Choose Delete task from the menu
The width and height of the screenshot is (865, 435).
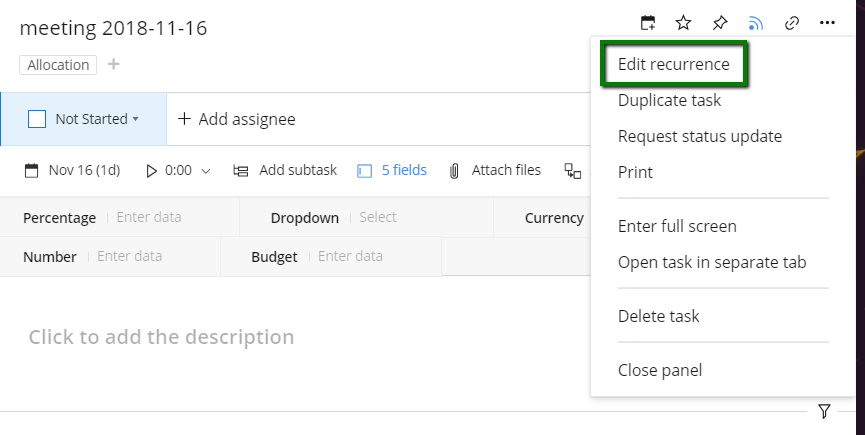pyautogui.click(x=658, y=316)
